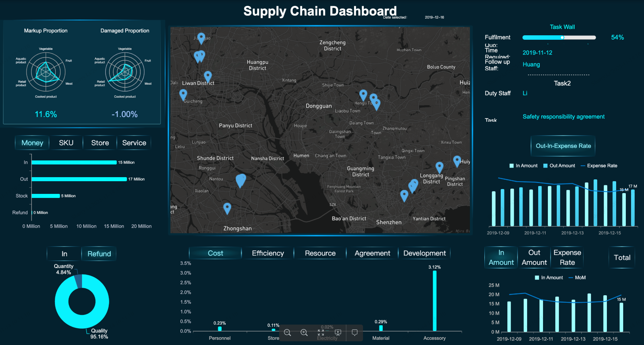Image resolution: width=644 pixels, height=345 pixels.
Task: Toggle fullscreen with the expand arrows icon
Action: (321, 332)
